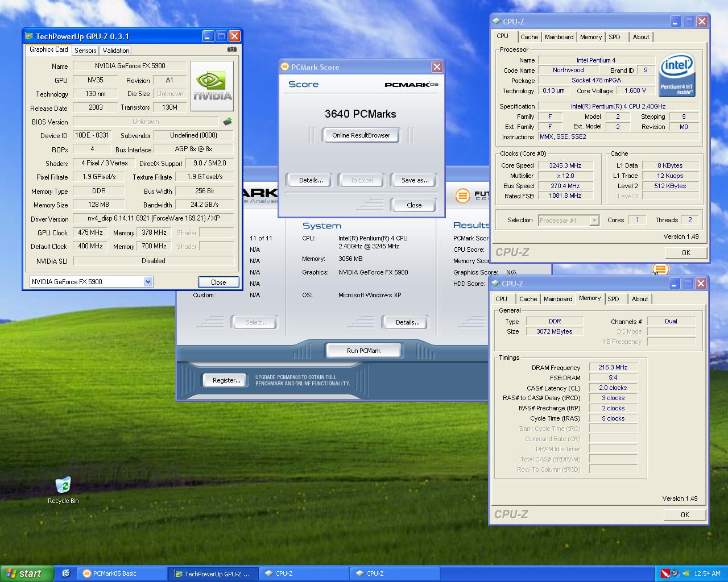Click OK in the bottom CPU-Z window
728x582 pixels.
(685, 515)
